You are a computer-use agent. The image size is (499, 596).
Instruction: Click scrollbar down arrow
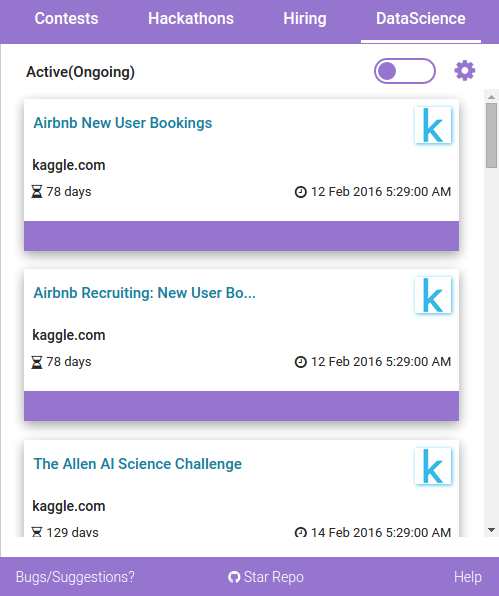491,530
